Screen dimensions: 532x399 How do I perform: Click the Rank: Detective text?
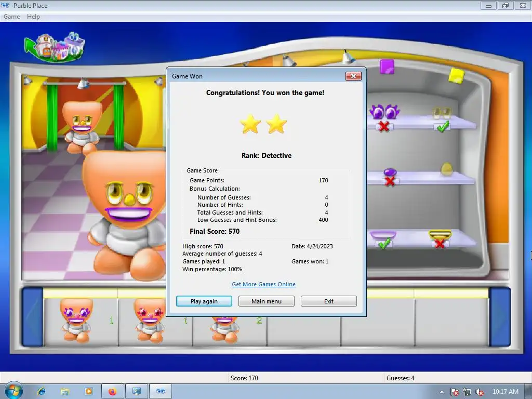coord(267,155)
